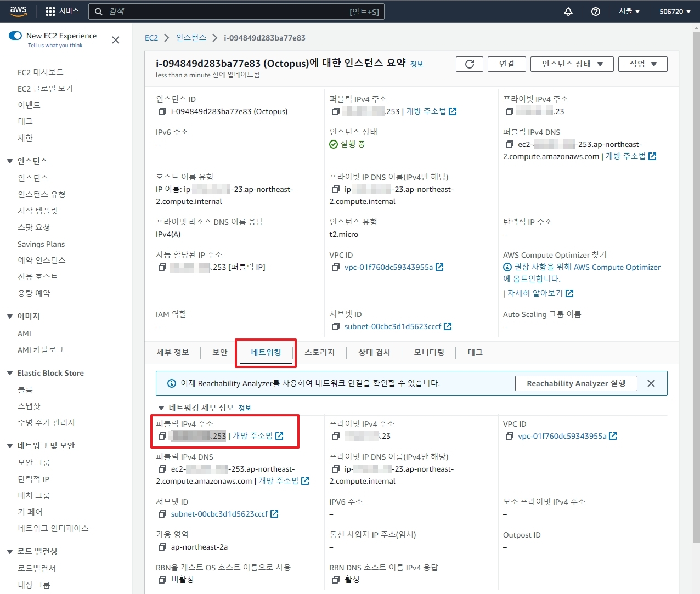This screenshot has width=700, height=594.
Task: Open the vpc-01f760dc59343955a link in summary
Action: coord(388,267)
